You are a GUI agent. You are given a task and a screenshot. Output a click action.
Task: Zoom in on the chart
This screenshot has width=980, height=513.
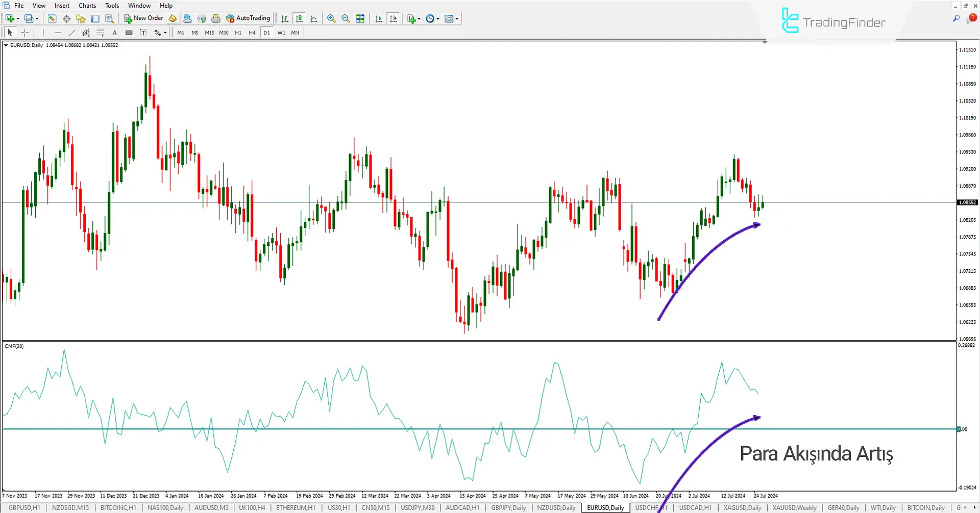click(331, 18)
